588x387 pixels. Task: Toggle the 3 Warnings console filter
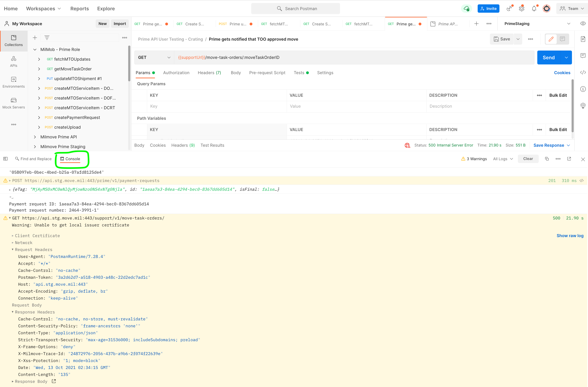click(474, 159)
